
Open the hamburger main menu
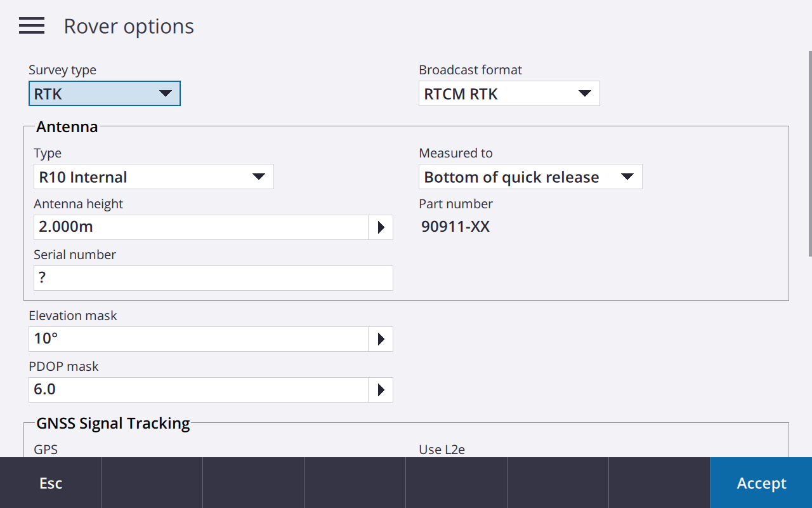pos(32,26)
